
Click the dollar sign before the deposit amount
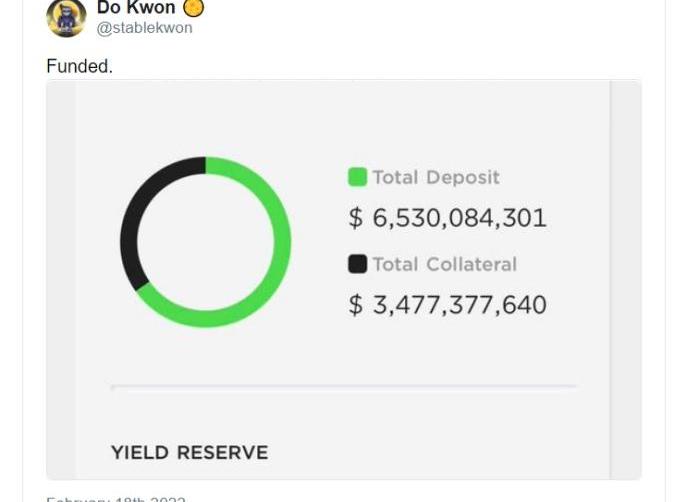356,218
